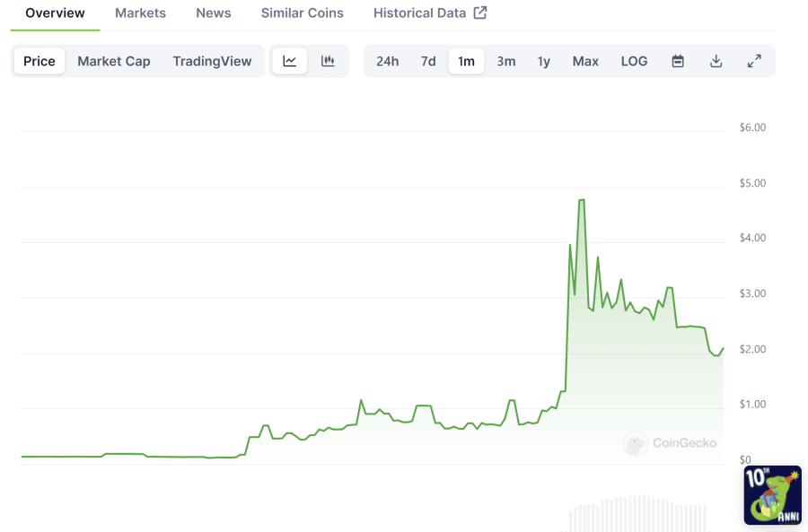This screenshot has height=532, width=808.
Task: Toggle to the TradingView chart mode
Action: coord(212,60)
